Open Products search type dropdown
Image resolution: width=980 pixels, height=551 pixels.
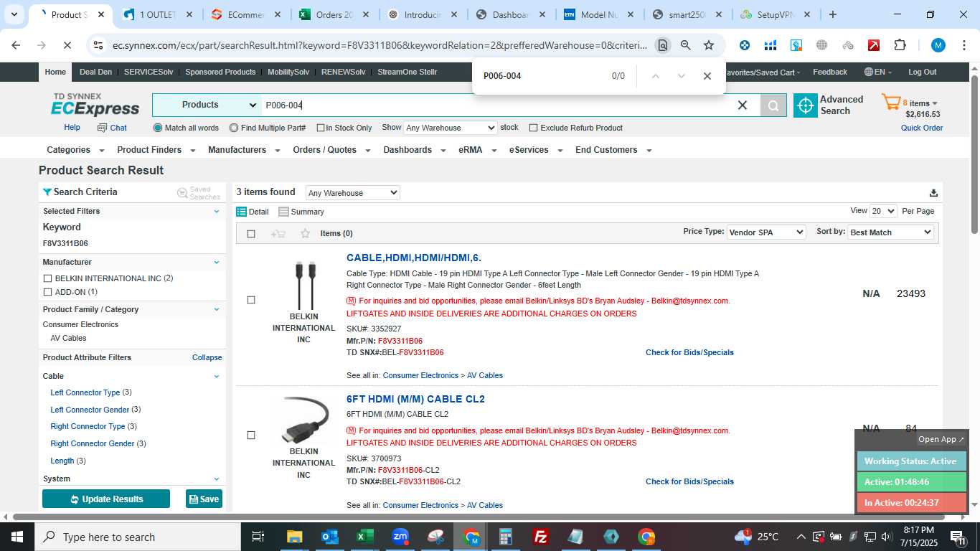coord(207,105)
